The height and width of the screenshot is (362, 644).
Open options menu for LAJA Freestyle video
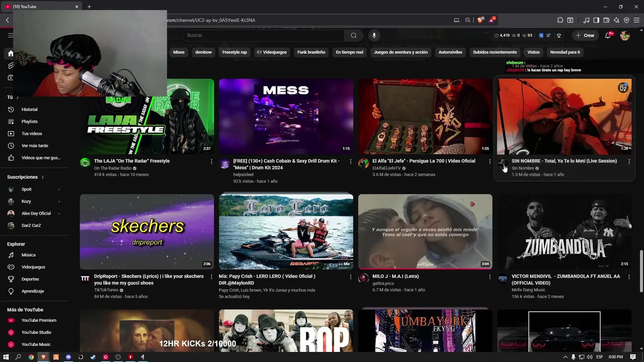211,161
